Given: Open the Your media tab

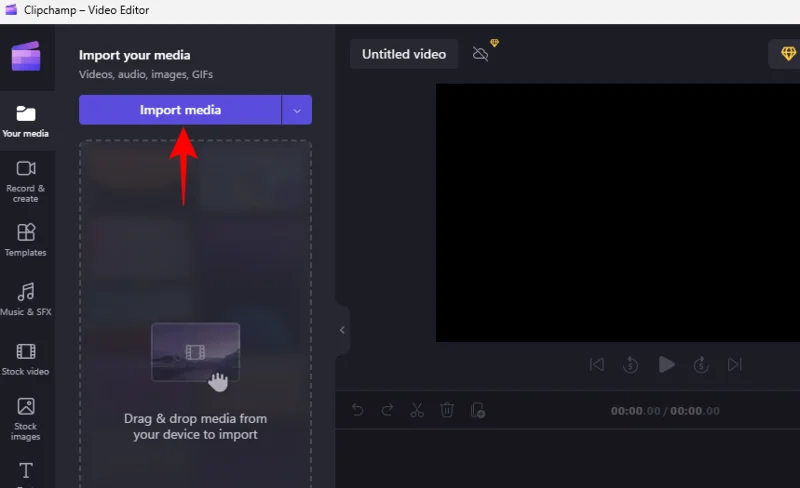Looking at the screenshot, I should pyautogui.click(x=26, y=121).
